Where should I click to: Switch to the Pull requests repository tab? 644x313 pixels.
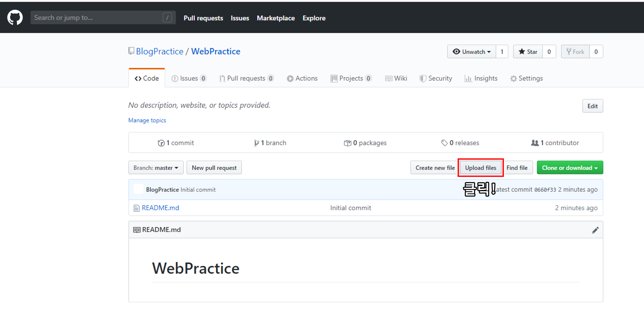point(246,78)
